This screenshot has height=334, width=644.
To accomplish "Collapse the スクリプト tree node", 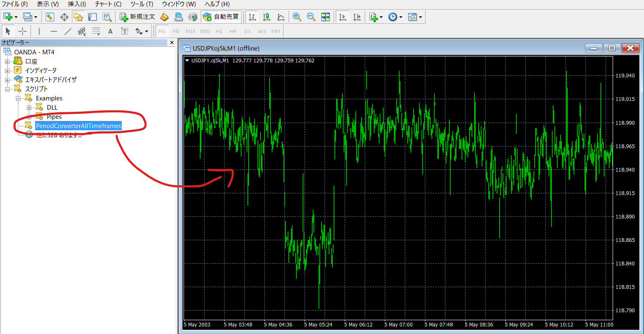I will point(7,89).
